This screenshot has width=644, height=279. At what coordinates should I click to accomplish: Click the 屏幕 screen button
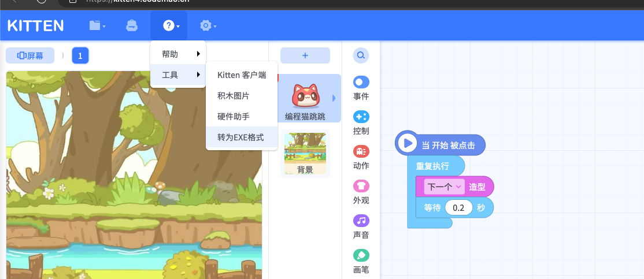tap(30, 55)
